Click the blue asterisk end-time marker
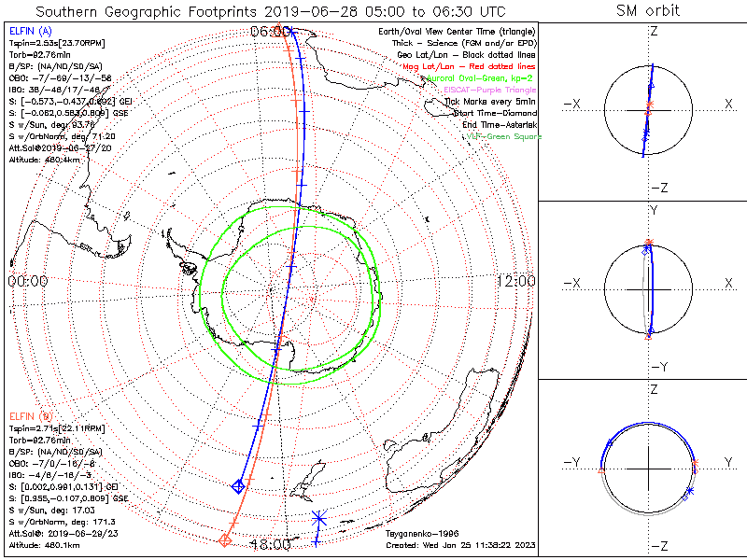 (319, 517)
